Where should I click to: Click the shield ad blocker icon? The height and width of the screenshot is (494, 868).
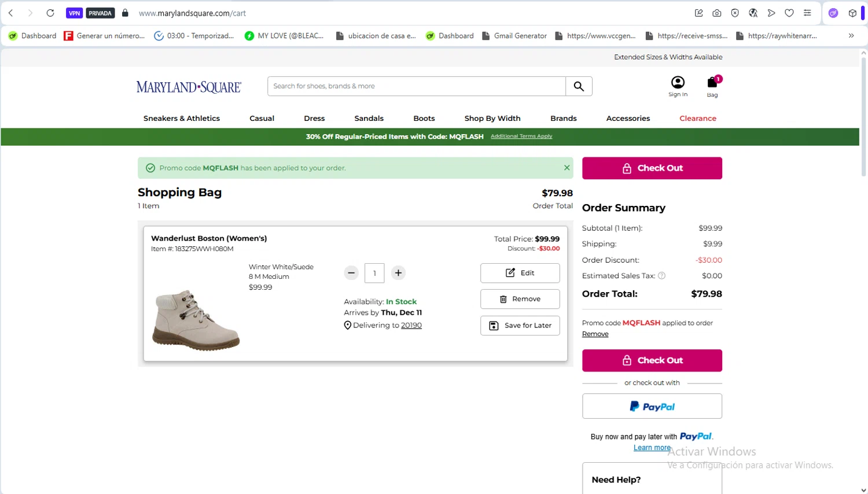tap(735, 13)
